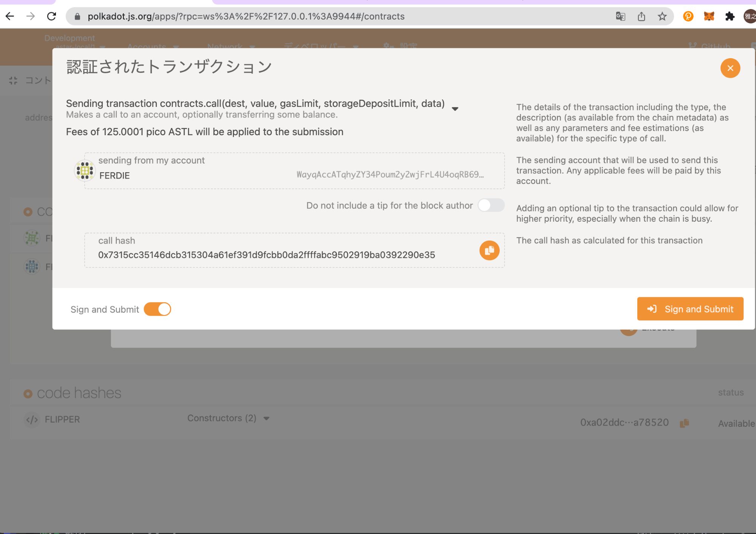Toggle the Sign and Submit switch
This screenshot has height=534, width=756.
click(x=157, y=309)
